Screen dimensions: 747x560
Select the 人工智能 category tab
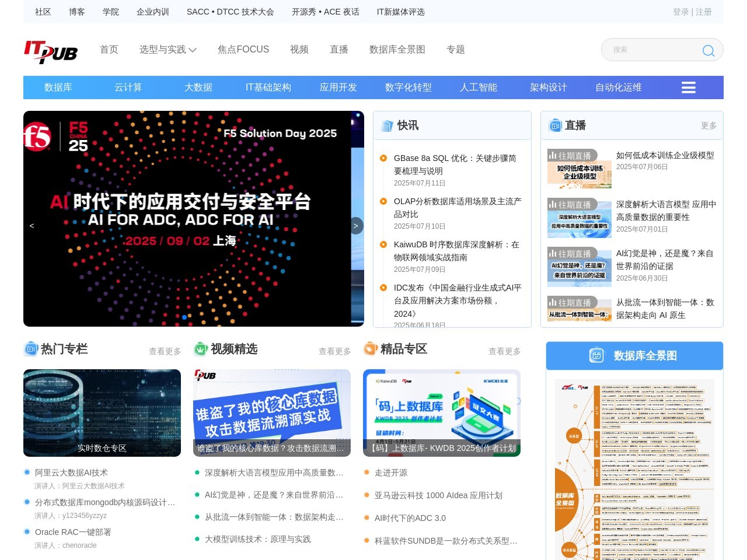tap(479, 87)
